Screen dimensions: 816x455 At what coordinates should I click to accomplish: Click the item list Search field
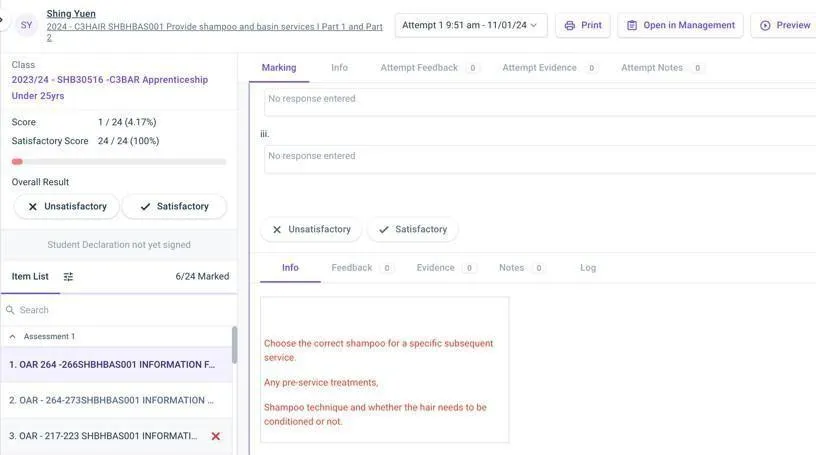click(120, 310)
